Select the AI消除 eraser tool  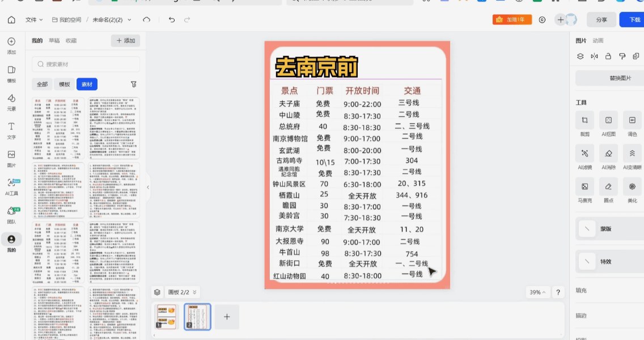tap(608, 158)
